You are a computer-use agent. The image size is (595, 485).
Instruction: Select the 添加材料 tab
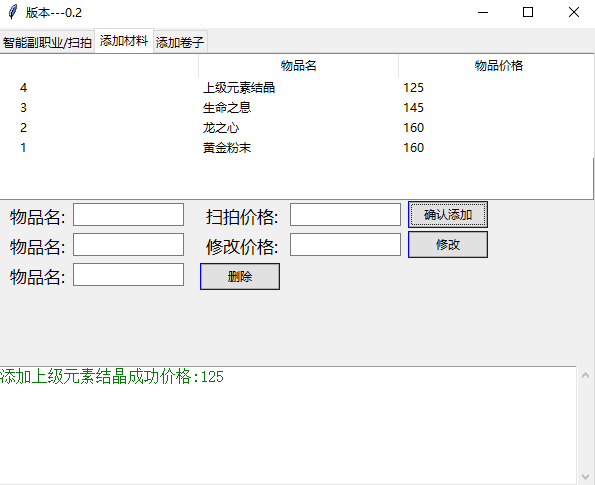coord(124,40)
